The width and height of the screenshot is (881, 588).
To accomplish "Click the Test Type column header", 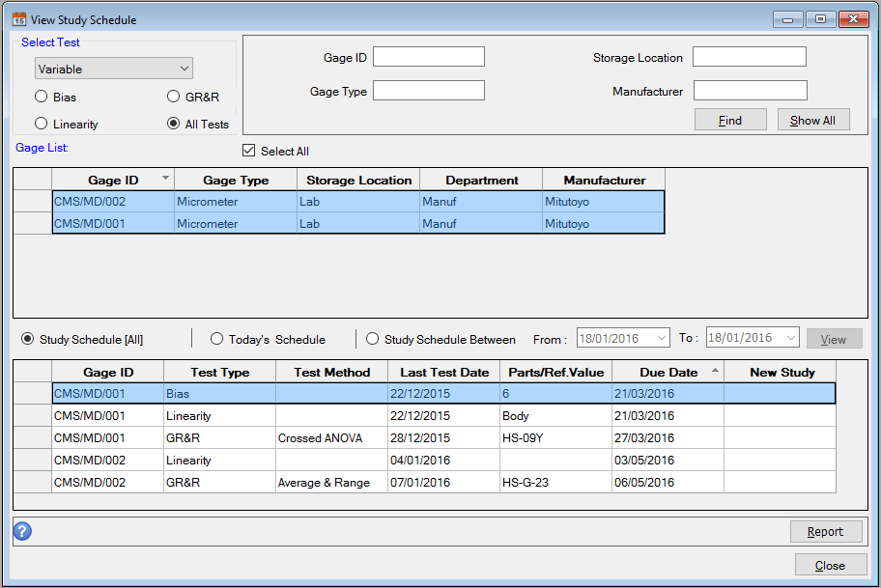I will [x=219, y=373].
